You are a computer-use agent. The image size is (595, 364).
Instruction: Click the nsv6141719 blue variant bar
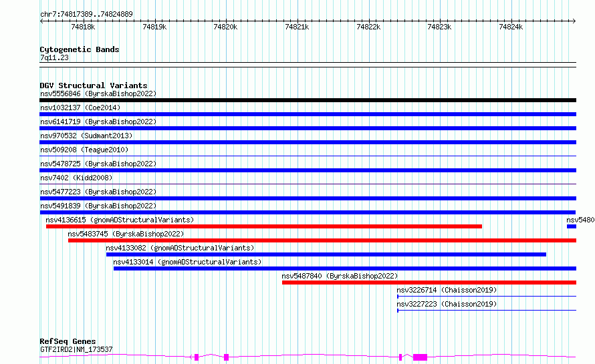click(x=308, y=128)
